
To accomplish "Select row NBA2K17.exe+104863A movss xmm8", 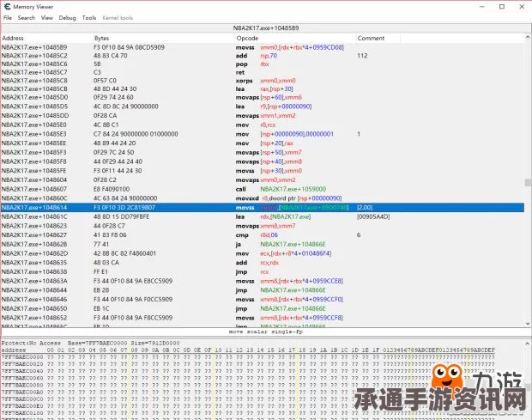I will pyautogui.click(x=263, y=281).
